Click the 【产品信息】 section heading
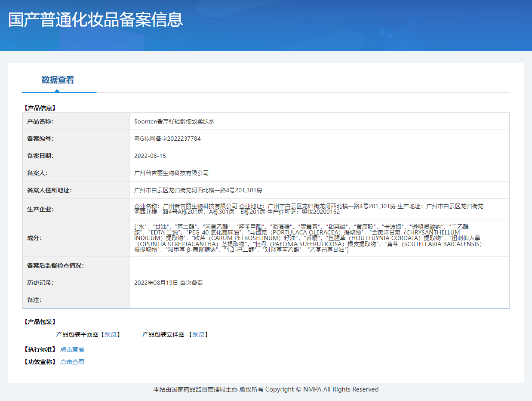532x401 pixels. click(40, 108)
